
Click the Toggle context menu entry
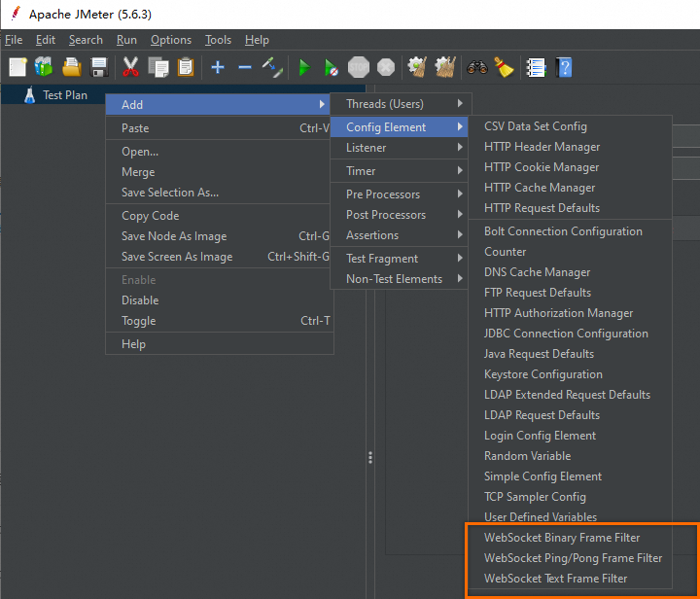[x=139, y=321]
